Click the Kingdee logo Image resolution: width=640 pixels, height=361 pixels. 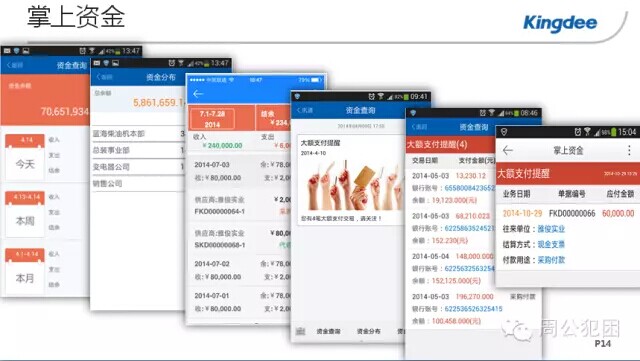560,23
